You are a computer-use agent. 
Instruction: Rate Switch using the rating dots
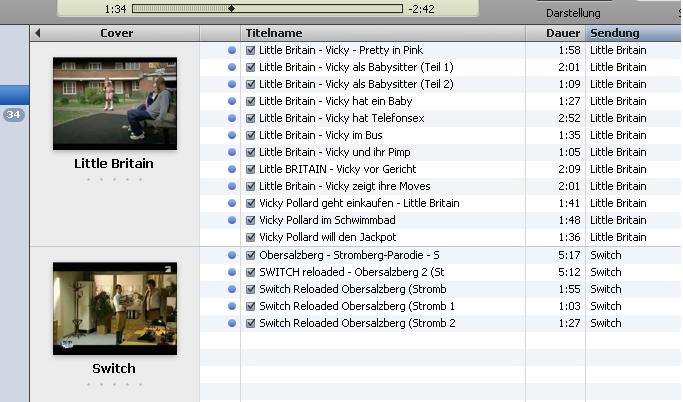point(114,384)
